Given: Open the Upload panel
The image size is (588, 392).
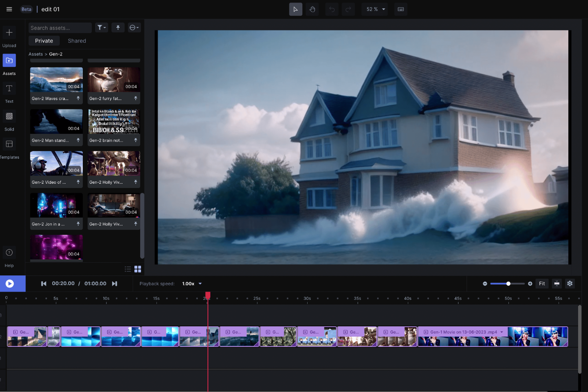Looking at the screenshot, I should pyautogui.click(x=9, y=33).
